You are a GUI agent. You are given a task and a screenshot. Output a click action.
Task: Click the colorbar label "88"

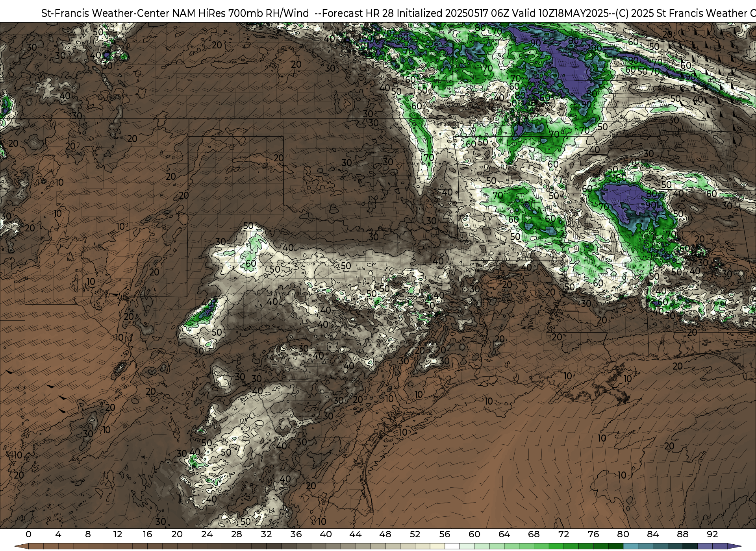tap(682, 534)
